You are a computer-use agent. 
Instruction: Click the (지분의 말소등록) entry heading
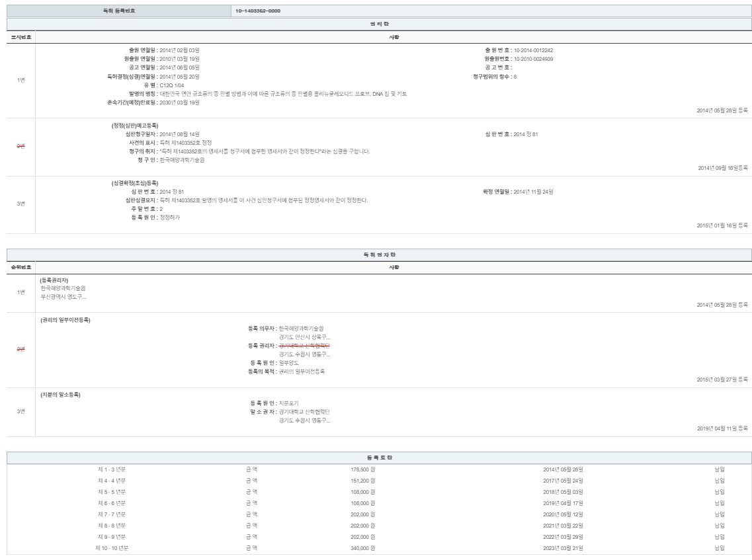point(60,395)
